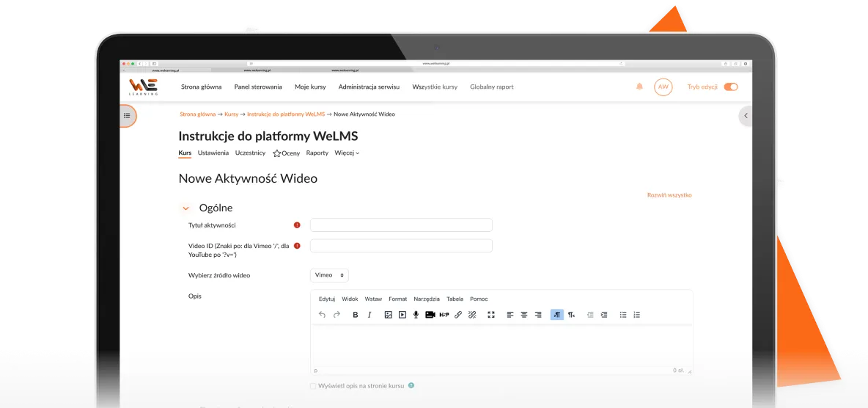868x408 pixels.
Task: Check Wyświetl opis na stronie kursu
Action: (x=313, y=386)
